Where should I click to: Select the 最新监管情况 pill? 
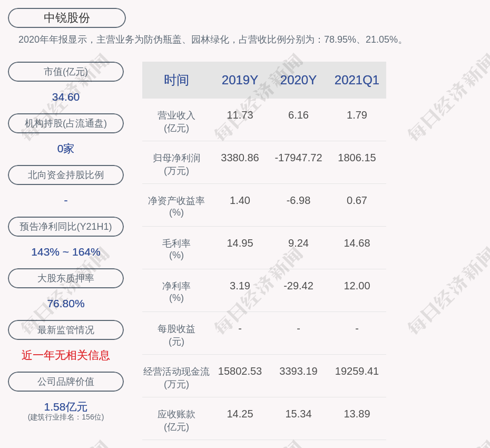[x=66, y=330]
